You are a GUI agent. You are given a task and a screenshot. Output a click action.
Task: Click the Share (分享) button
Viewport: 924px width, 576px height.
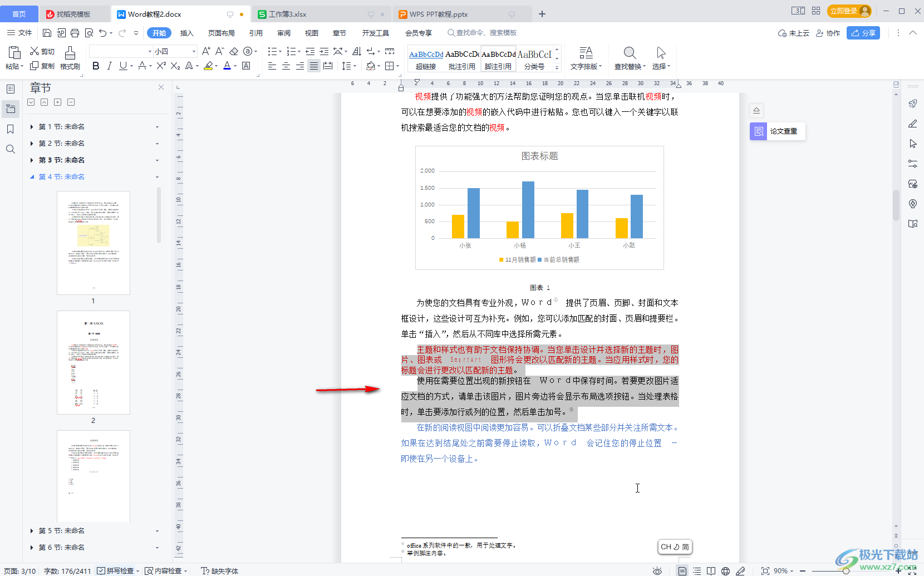click(863, 33)
